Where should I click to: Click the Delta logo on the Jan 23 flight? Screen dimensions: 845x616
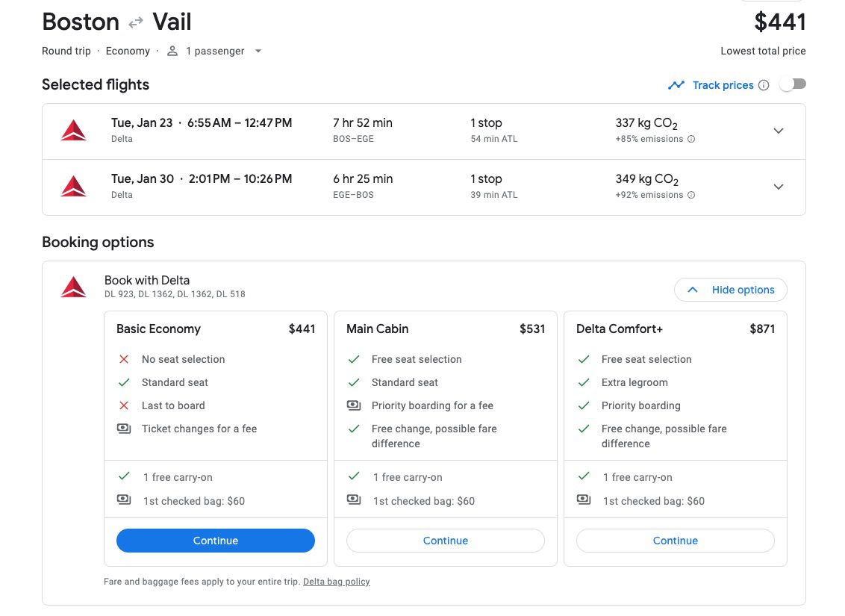(x=73, y=131)
